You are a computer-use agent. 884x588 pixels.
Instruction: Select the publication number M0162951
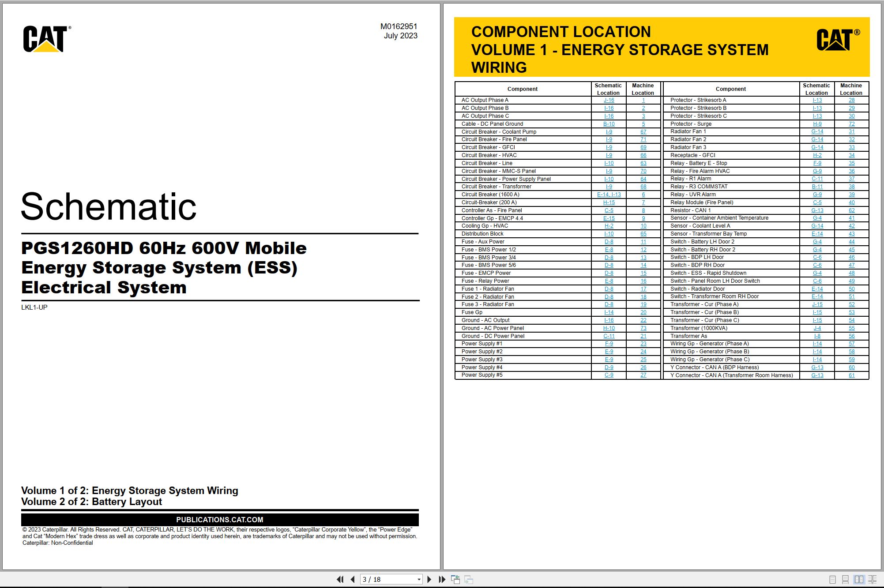point(399,26)
